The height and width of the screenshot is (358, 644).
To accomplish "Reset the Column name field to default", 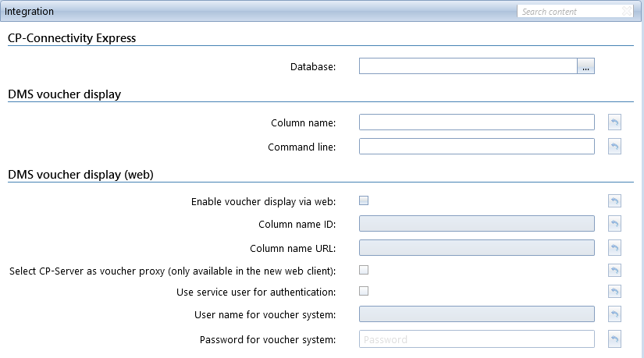I will coord(614,122).
